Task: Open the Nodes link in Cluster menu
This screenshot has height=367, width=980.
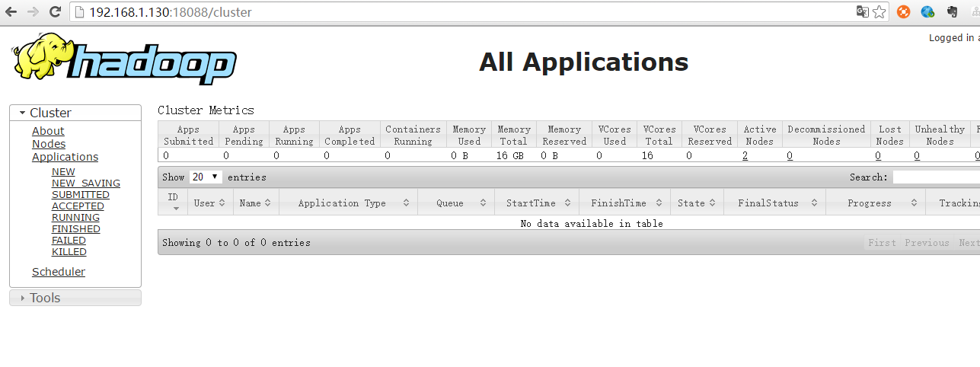Action: [x=49, y=144]
